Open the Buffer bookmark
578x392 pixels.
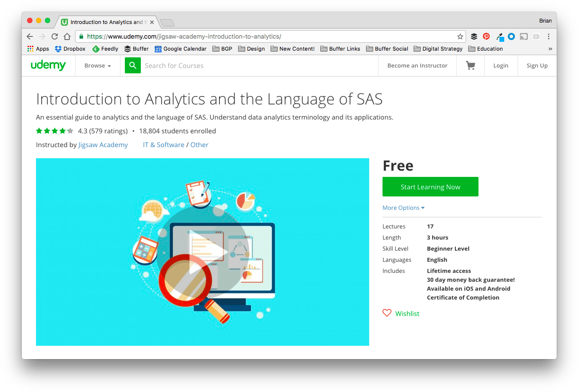pyautogui.click(x=137, y=49)
